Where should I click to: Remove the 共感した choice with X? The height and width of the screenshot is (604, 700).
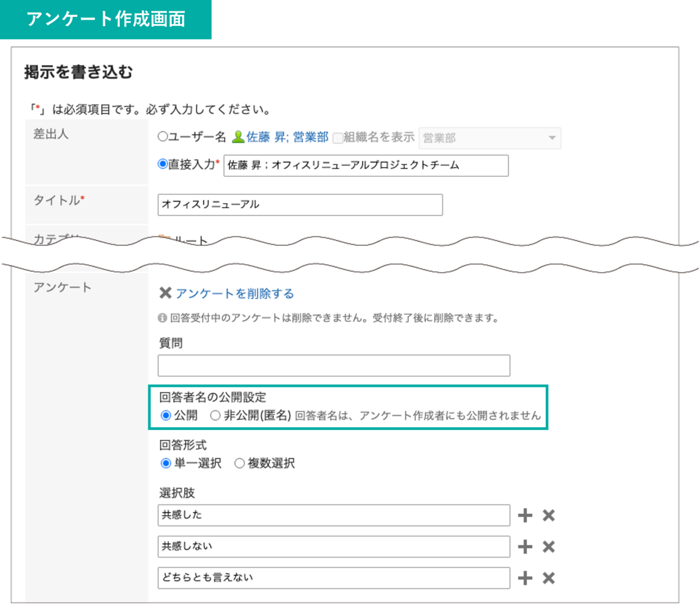click(549, 515)
